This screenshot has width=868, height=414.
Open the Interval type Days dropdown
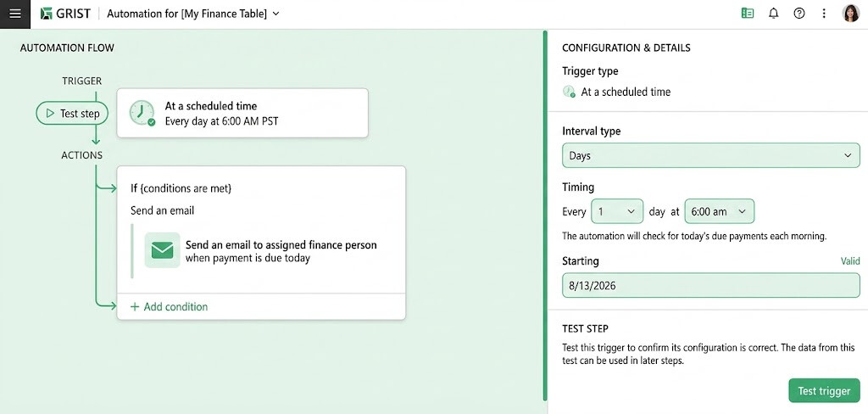[711, 155]
